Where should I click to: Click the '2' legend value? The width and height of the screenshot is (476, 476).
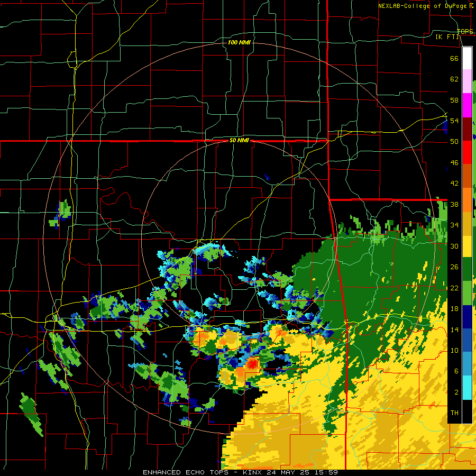coord(456,392)
